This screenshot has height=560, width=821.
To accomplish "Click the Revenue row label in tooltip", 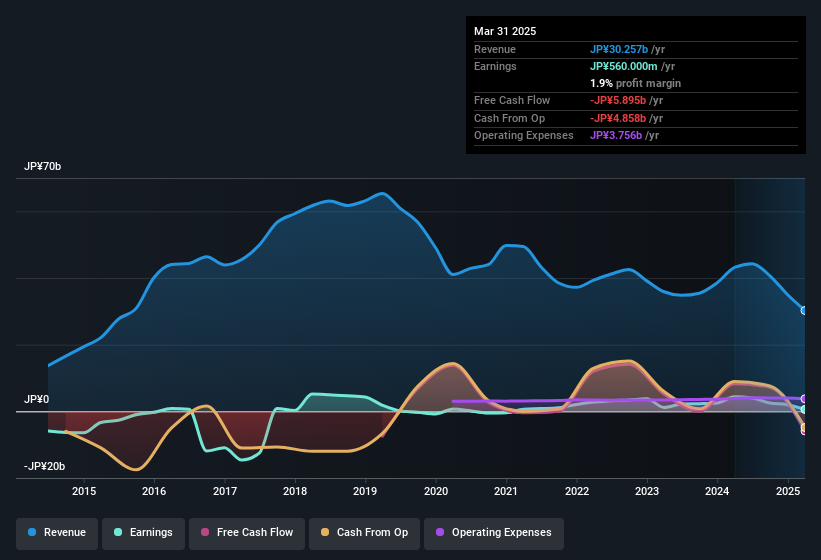I will click(495, 49).
